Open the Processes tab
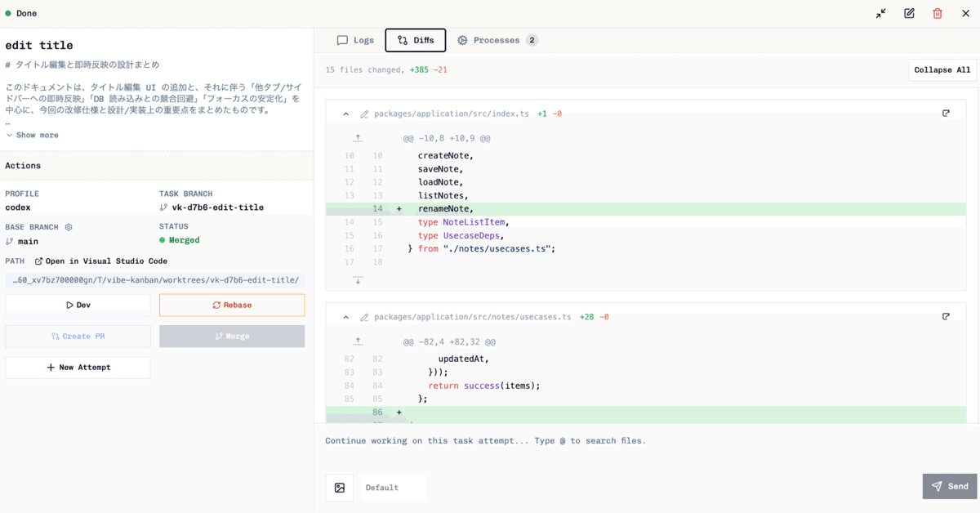 click(497, 39)
